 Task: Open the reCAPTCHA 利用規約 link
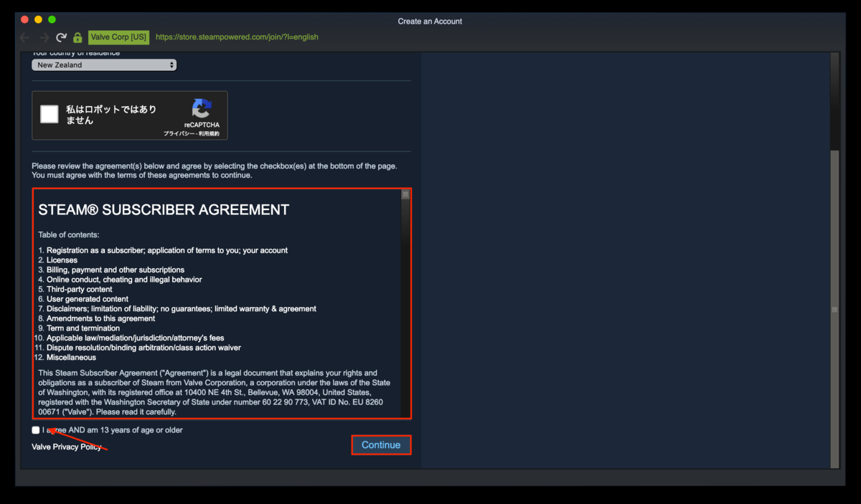click(209, 134)
